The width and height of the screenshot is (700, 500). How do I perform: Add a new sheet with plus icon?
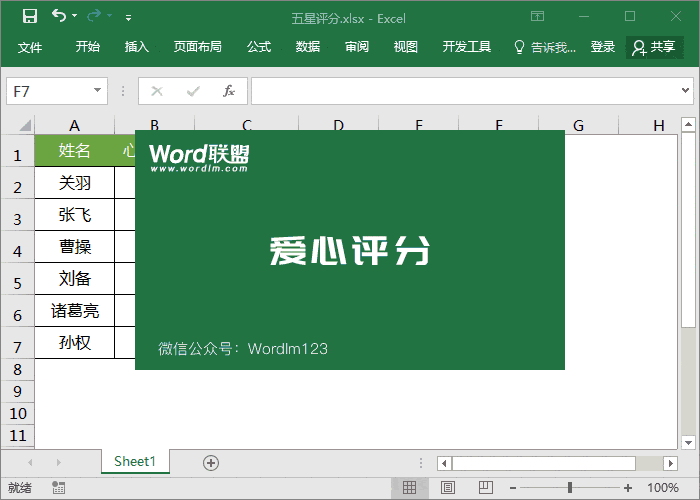pyautogui.click(x=210, y=462)
